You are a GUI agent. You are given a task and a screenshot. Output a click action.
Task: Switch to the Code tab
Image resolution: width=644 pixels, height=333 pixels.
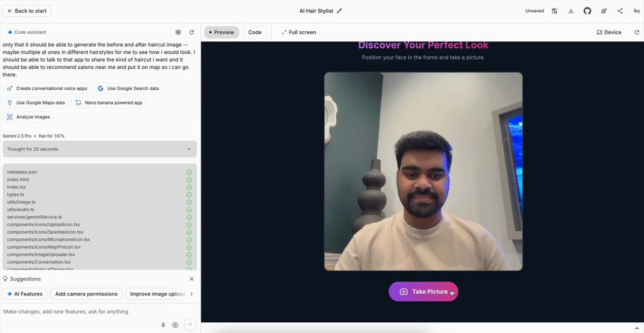255,32
